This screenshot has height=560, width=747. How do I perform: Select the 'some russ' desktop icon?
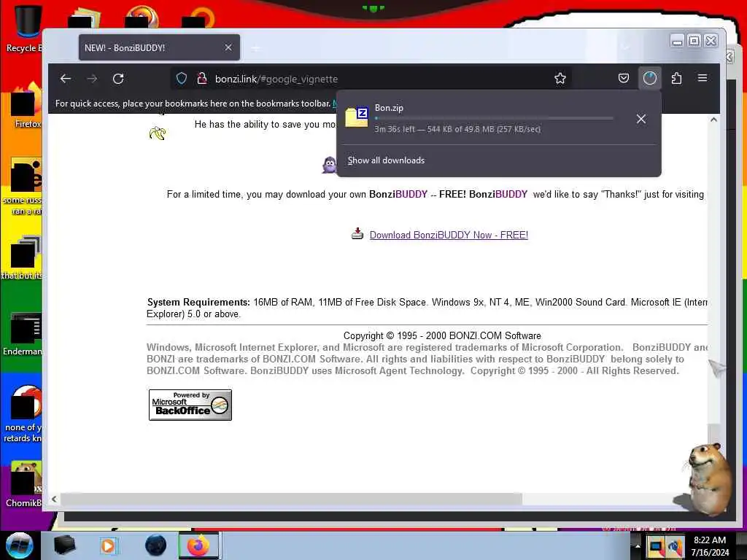(x=22, y=187)
